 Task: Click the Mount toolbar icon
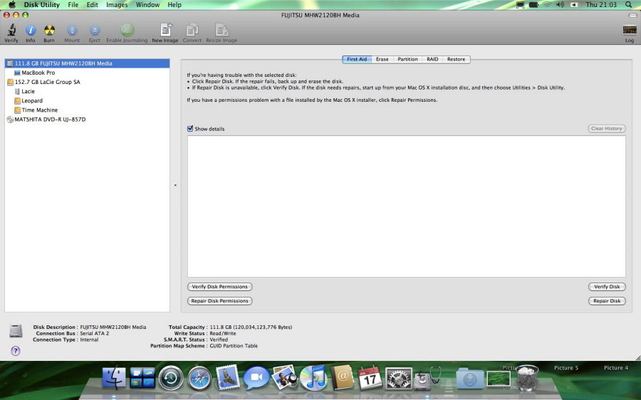pos(72,30)
